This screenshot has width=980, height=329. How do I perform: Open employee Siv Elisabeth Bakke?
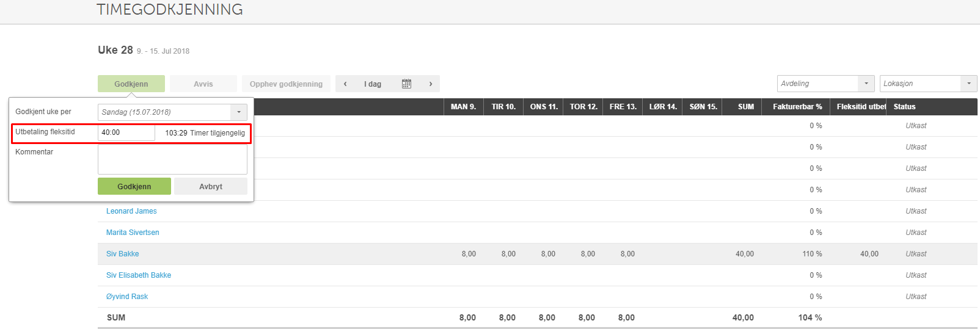[x=139, y=275]
